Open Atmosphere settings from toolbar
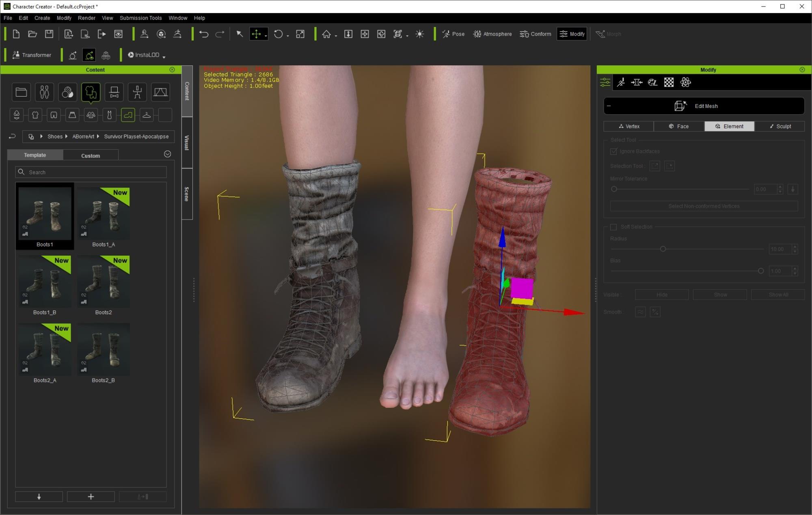 coord(492,34)
